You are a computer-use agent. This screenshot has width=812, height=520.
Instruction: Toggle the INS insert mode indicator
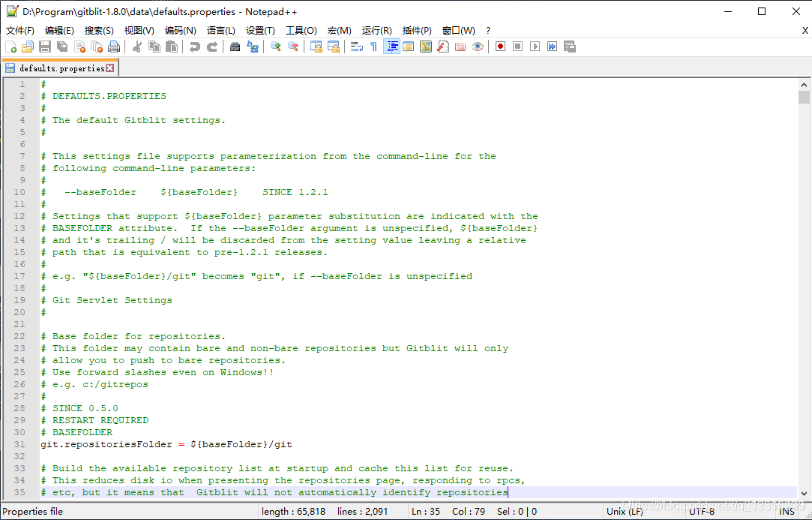pos(787,512)
